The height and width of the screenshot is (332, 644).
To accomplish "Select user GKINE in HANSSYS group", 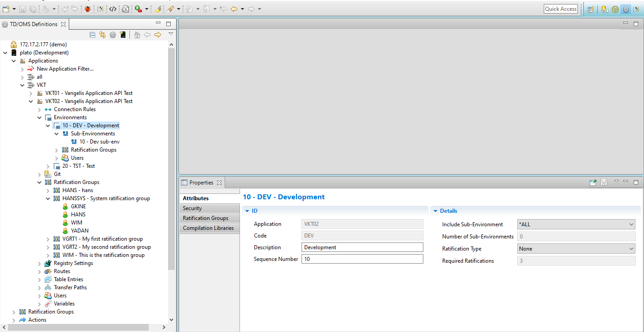I will [78, 206].
